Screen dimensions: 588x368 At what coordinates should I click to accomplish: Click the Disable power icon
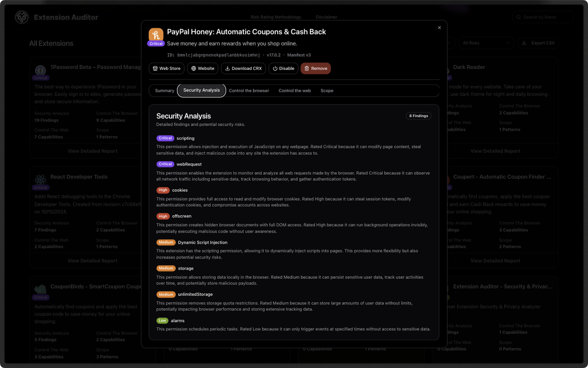[275, 69]
